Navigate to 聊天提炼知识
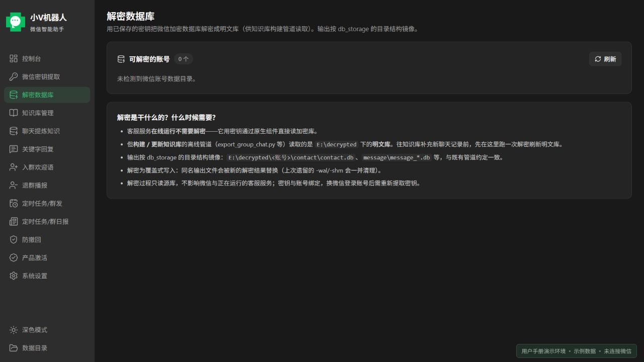 (47, 131)
